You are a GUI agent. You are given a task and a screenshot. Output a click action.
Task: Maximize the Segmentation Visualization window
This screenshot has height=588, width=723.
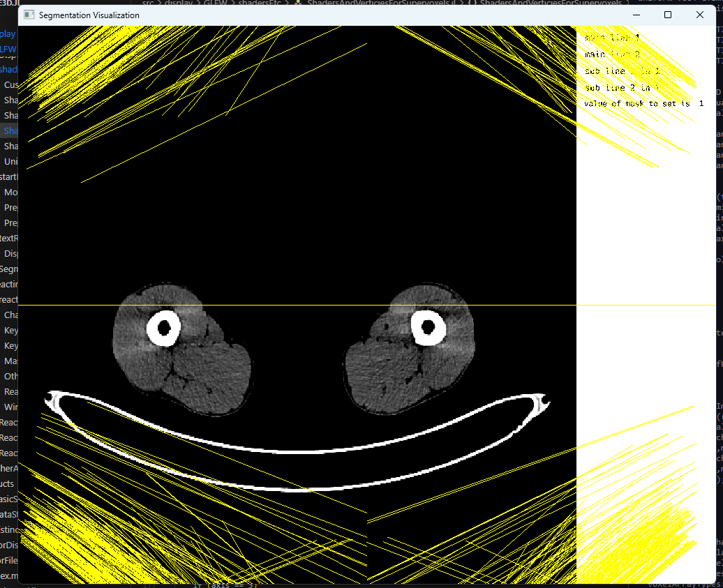click(668, 15)
